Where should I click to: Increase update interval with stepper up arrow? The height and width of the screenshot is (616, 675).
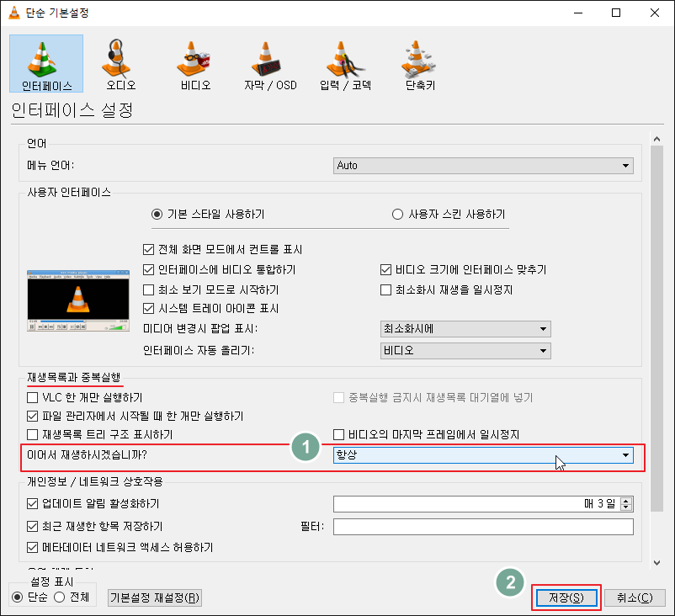tap(626, 500)
